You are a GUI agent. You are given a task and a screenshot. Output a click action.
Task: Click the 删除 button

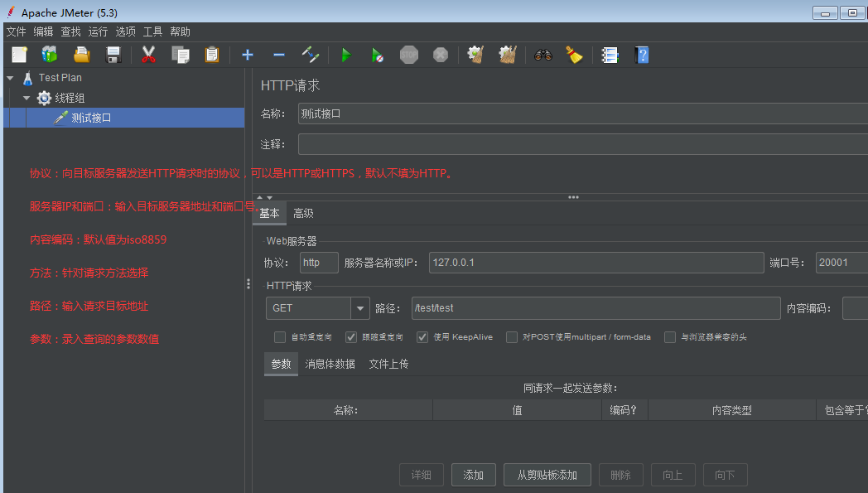point(620,475)
